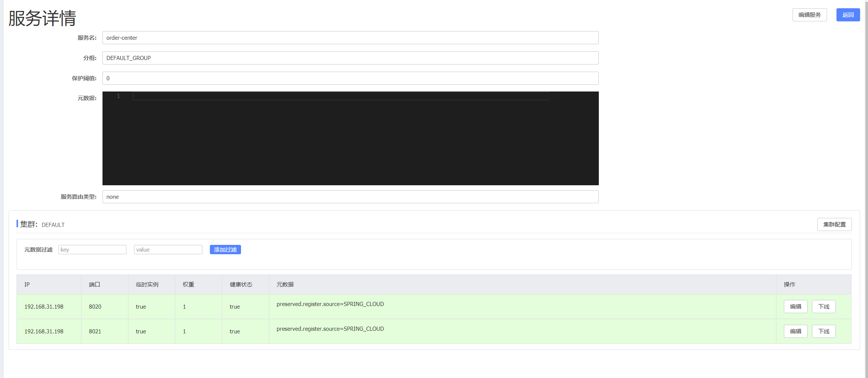The image size is (868, 378).
Task: Take the port 8020 instance offline
Action: tap(824, 307)
